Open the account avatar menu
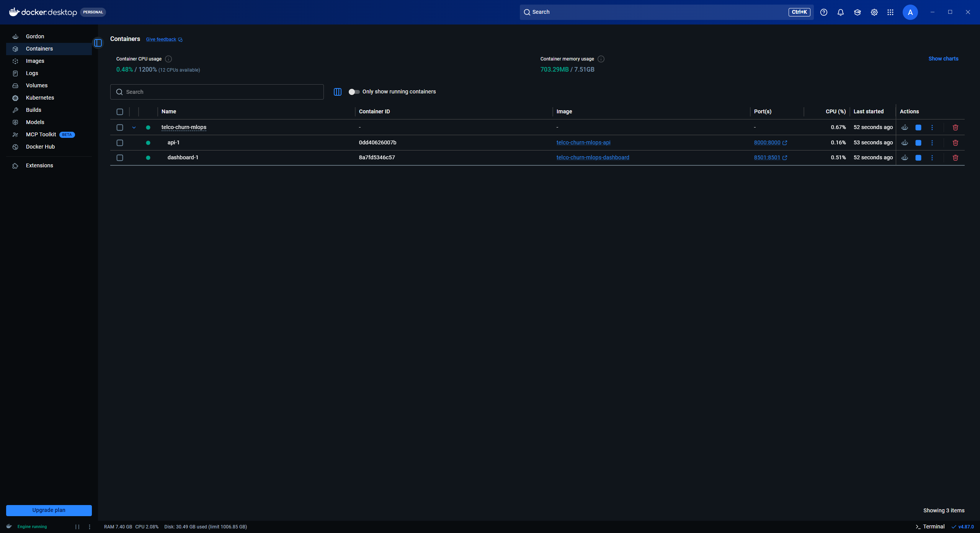The image size is (980, 533). tap(910, 12)
